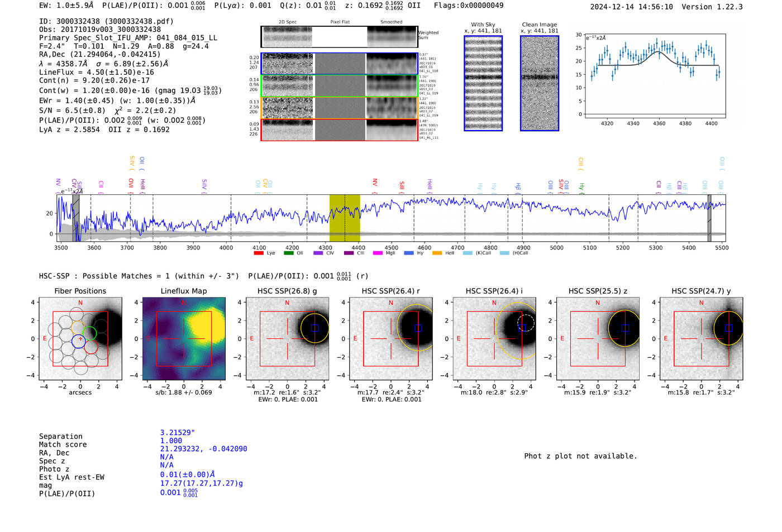The image size is (782, 532).
Task: Open the Clean Image cutout
Action: [x=540, y=83]
